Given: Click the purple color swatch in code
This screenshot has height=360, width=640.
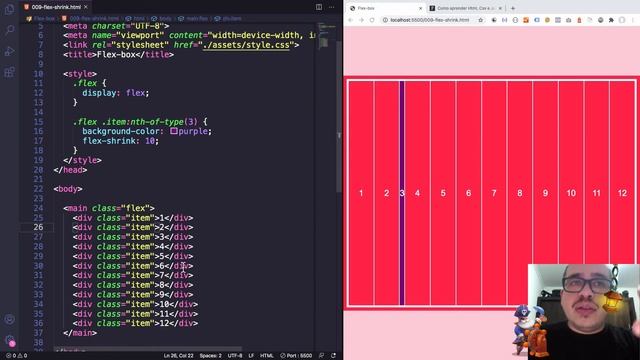Looking at the screenshot, I should [173, 131].
